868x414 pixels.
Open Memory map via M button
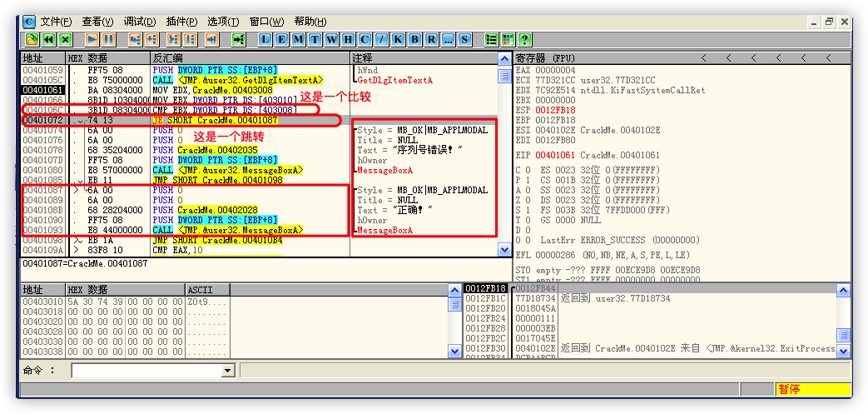299,39
